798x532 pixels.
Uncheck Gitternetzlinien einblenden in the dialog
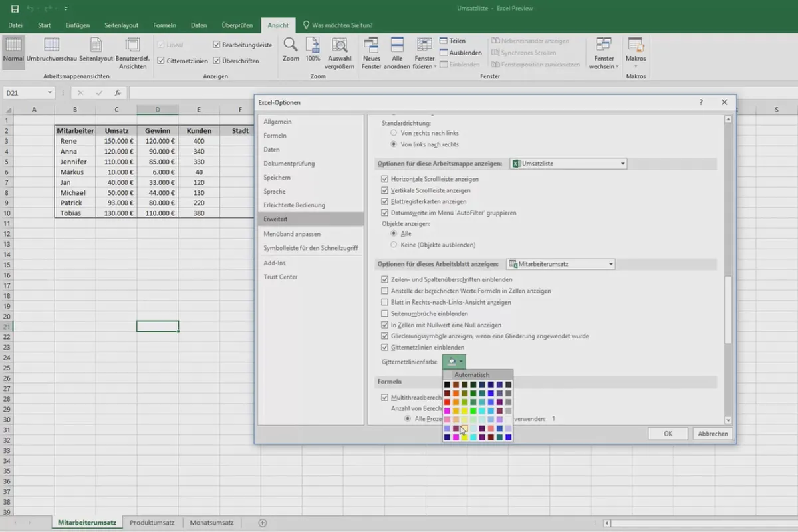(x=384, y=347)
